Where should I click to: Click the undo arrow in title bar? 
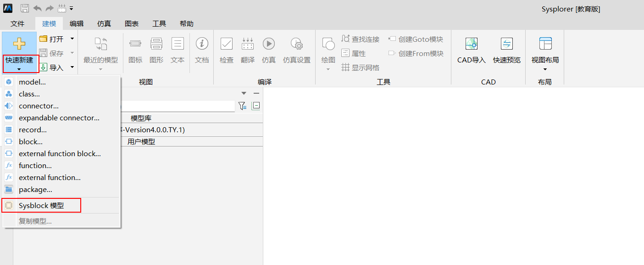(x=38, y=8)
